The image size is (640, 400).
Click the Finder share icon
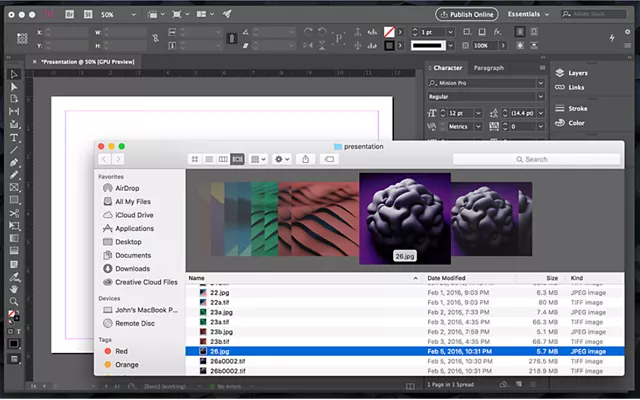click(305, 159)
